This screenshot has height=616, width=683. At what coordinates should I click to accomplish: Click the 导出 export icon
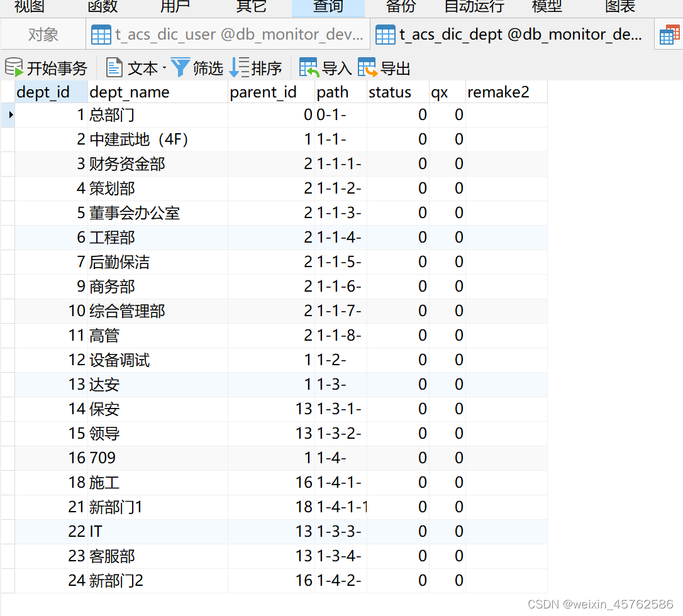click(368, 67)
